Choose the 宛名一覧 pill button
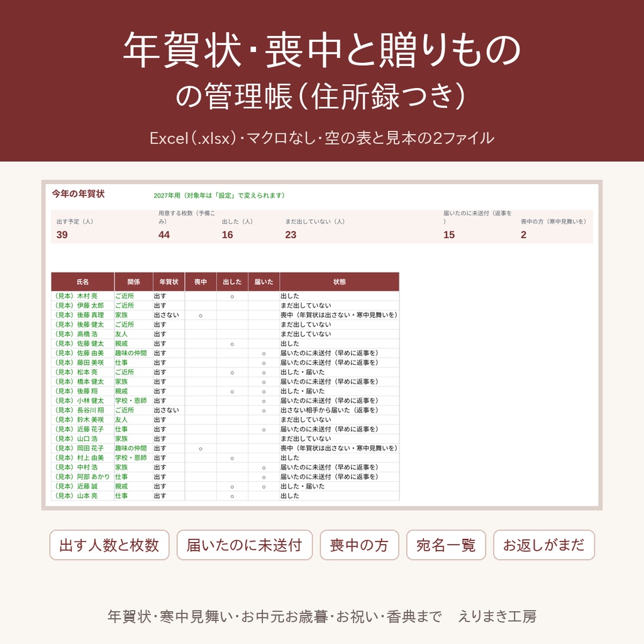644x644 pixels. [446, 545]
